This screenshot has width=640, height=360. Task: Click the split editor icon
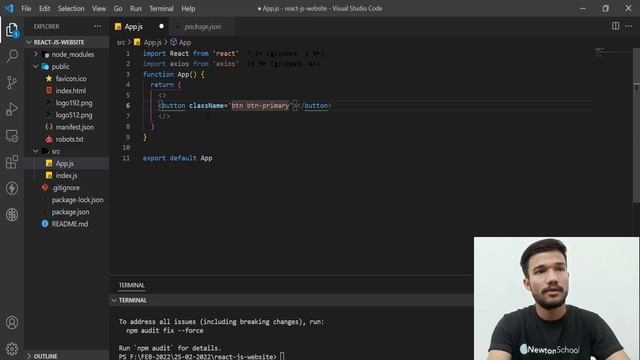pyautogui.click(x=615, y=26)
